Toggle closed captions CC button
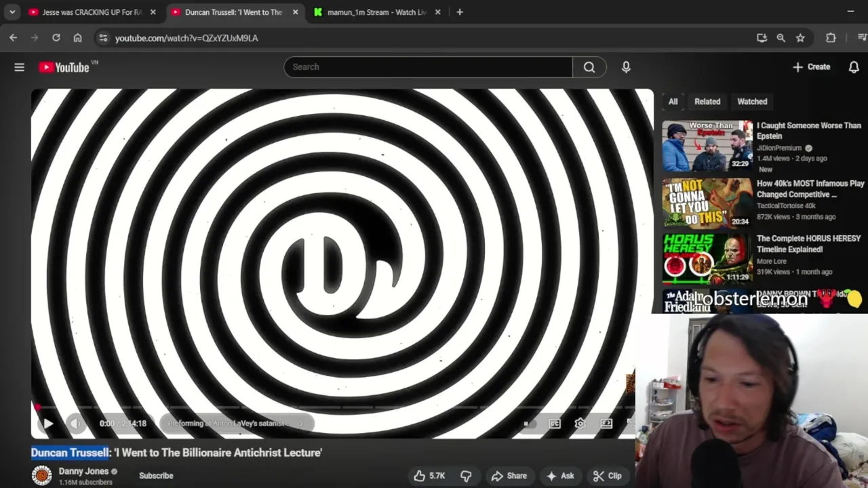Image resolution: width=868 pixels, height=488 pixels. click(x=555, y=424)
